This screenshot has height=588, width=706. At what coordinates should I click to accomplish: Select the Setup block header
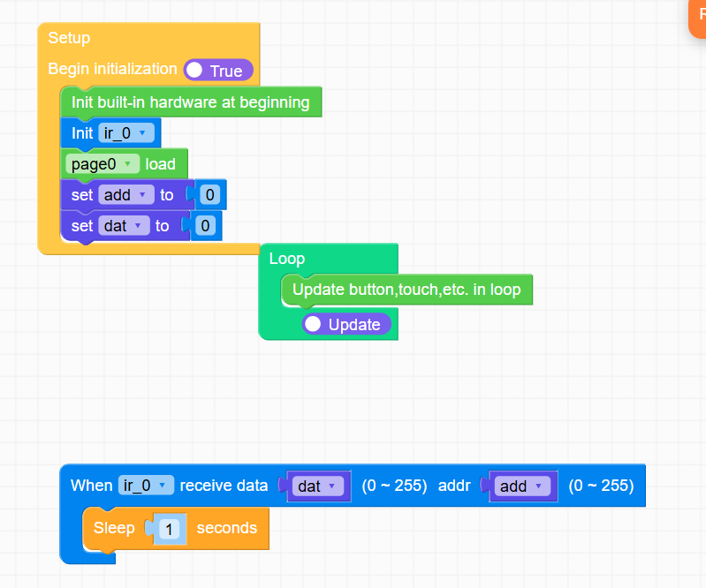coord(69,38)
